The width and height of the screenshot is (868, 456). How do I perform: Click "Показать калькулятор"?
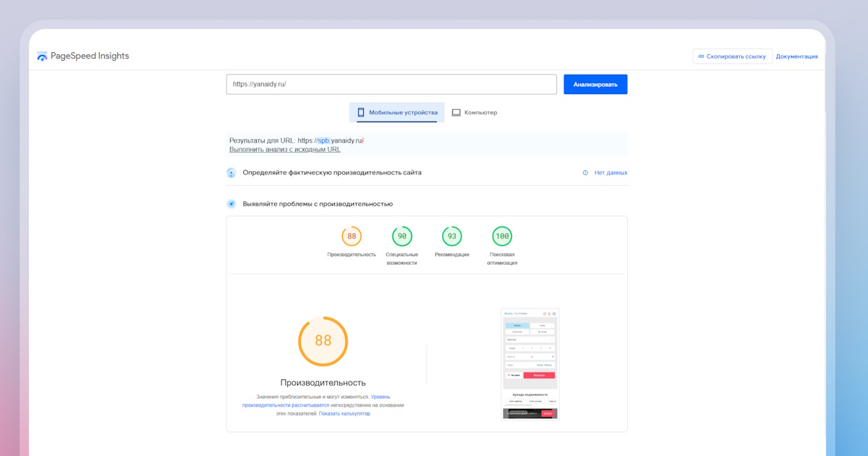(344, 413)
